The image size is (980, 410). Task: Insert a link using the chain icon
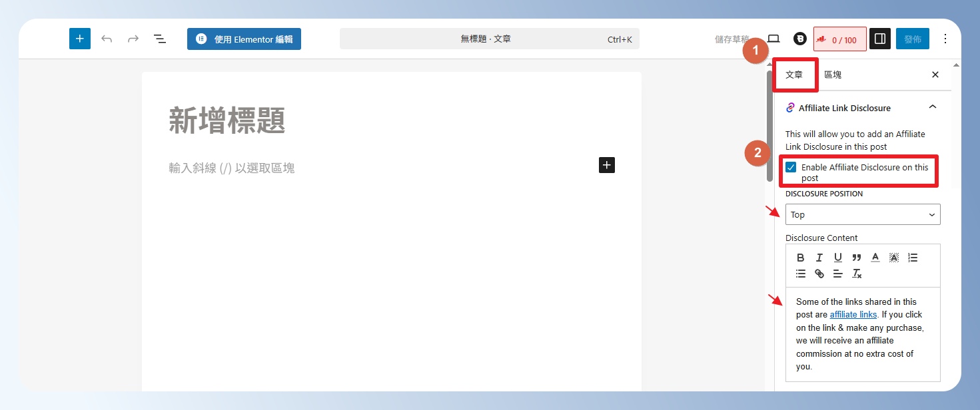click(819, 274)
